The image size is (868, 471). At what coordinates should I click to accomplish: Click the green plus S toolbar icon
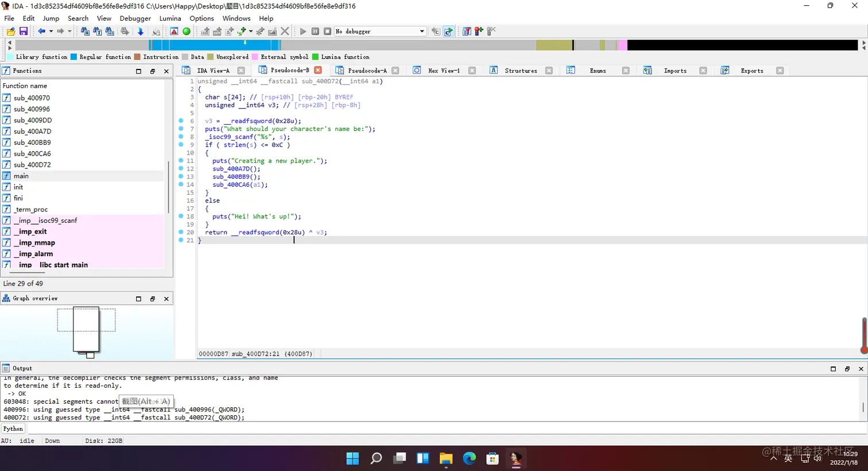click(x=242, y=32)
